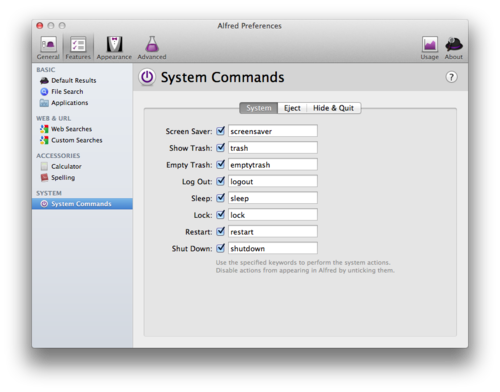Select Default Results in the sidebar
Screen dimensions: 500x392
tap(74, 80)
